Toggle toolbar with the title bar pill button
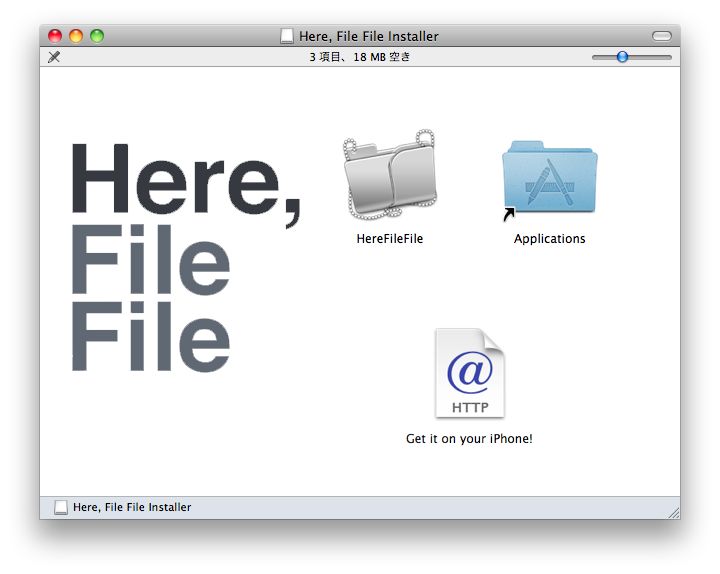This screenshot has height=574, width=720. point(662,36)
